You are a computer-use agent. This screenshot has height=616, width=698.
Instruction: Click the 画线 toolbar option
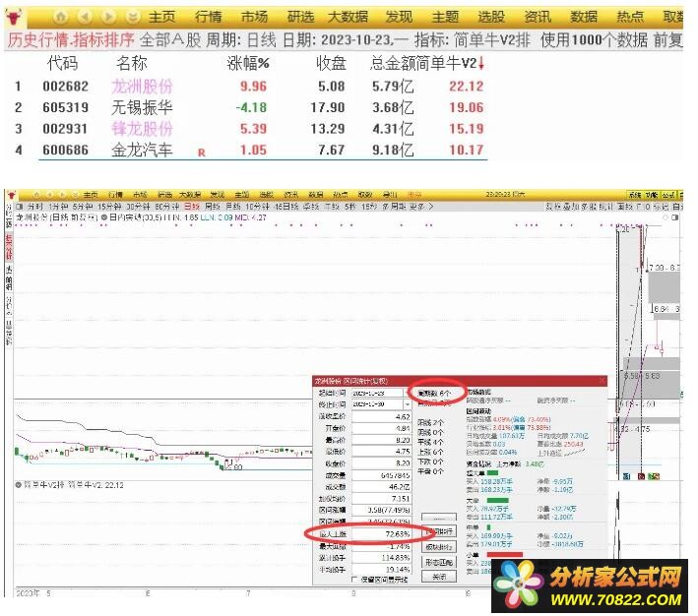point(625,207)
